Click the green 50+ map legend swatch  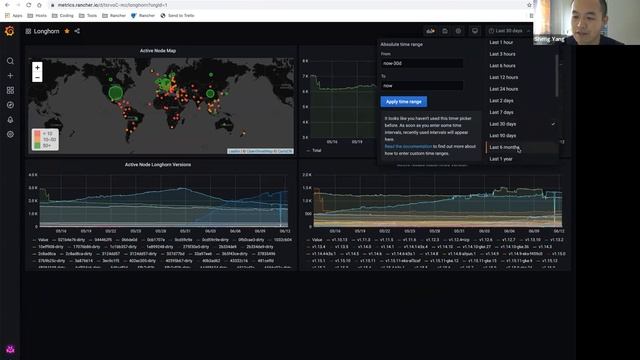[x=37, y=145]
